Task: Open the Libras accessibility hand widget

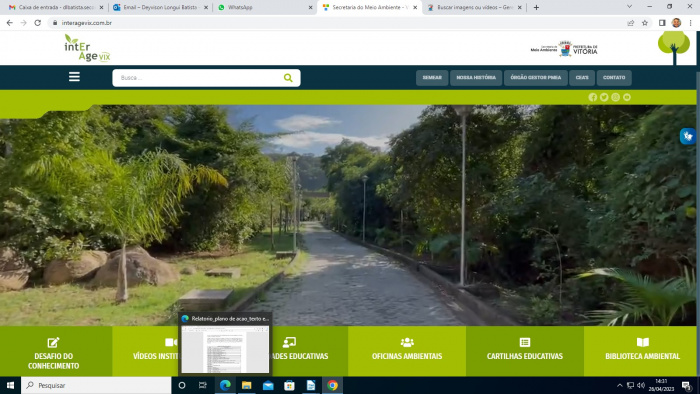Action: (x=688, y=136)
